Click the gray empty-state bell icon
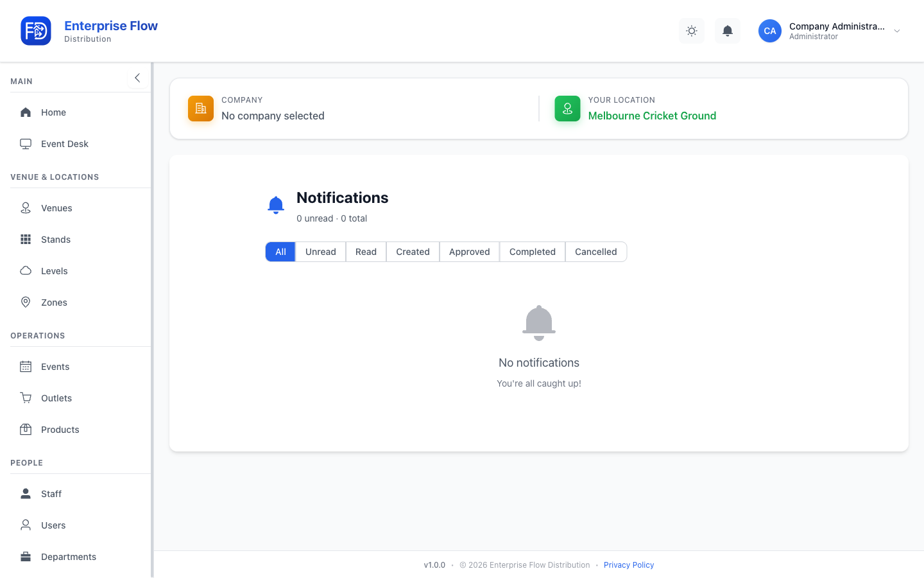This screenshot has height=578, width=924. tap(539, 323)
